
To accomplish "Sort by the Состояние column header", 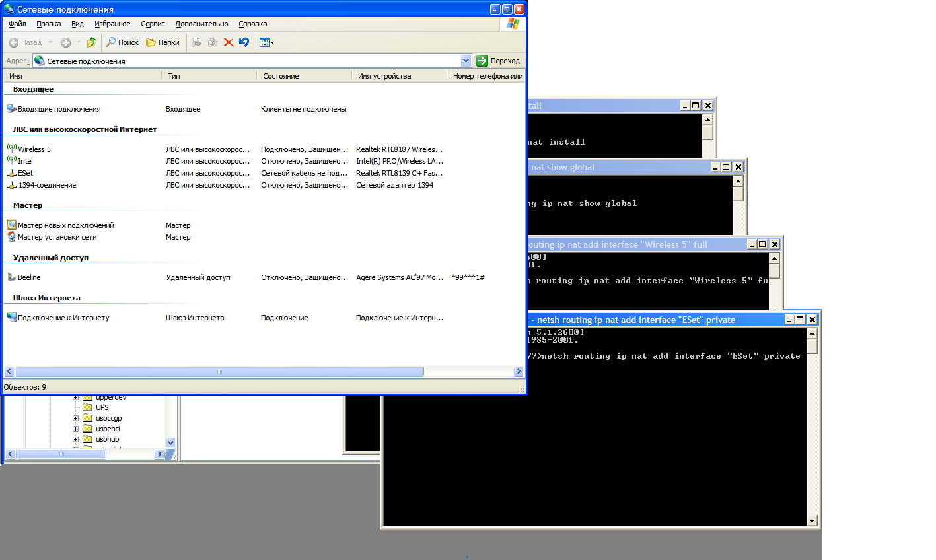I will pos(281,76).
